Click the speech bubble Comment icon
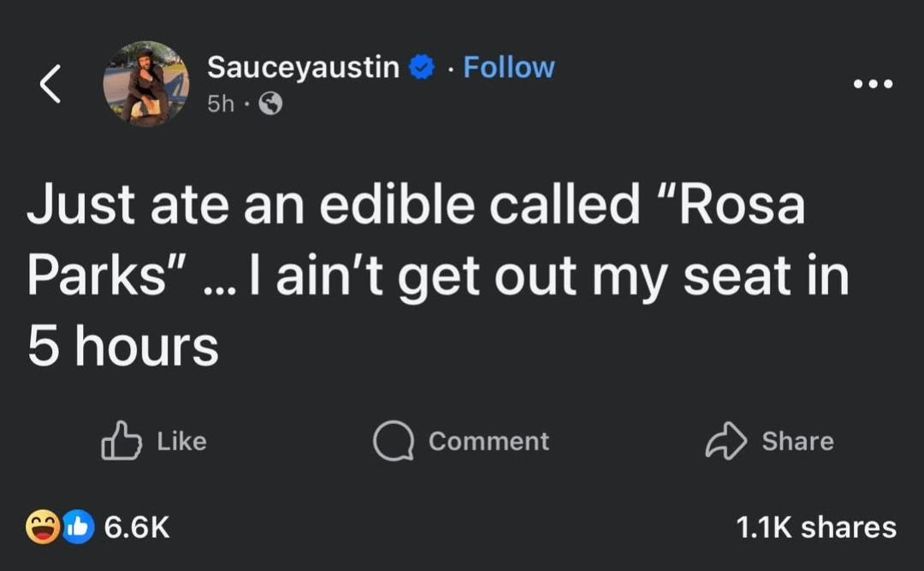This screenshot has height=571, width=924. pyautogui.click(x=393, y=441)
